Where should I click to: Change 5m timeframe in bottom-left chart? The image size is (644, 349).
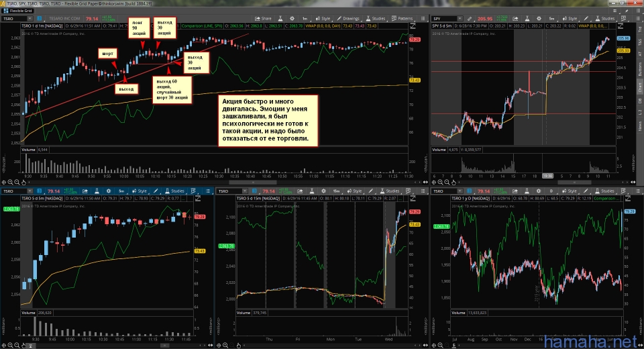point(121,191)
